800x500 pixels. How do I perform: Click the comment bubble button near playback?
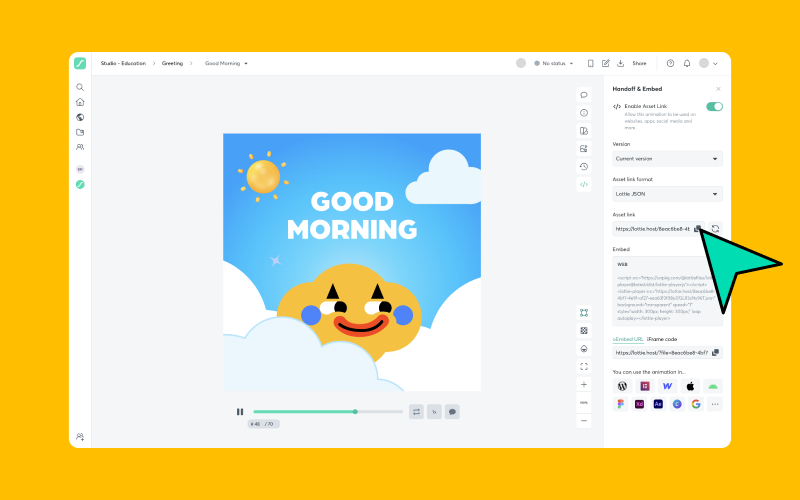tap(452, 412)
